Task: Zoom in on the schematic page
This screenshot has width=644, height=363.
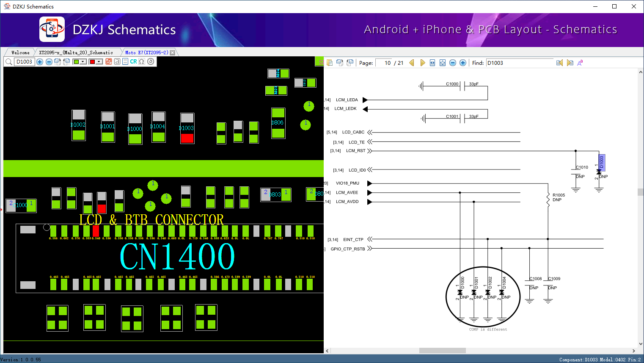Action: [463, 63]
